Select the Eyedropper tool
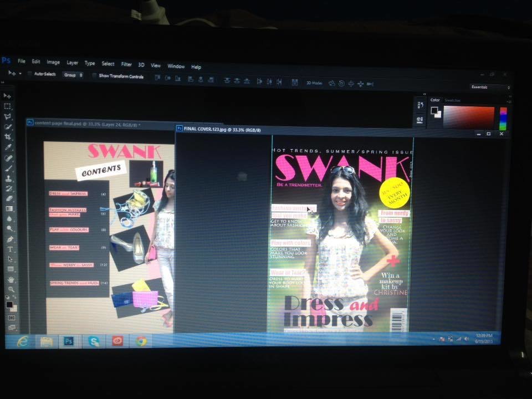Viewport: 532px width, 399px height. [8, 147]
